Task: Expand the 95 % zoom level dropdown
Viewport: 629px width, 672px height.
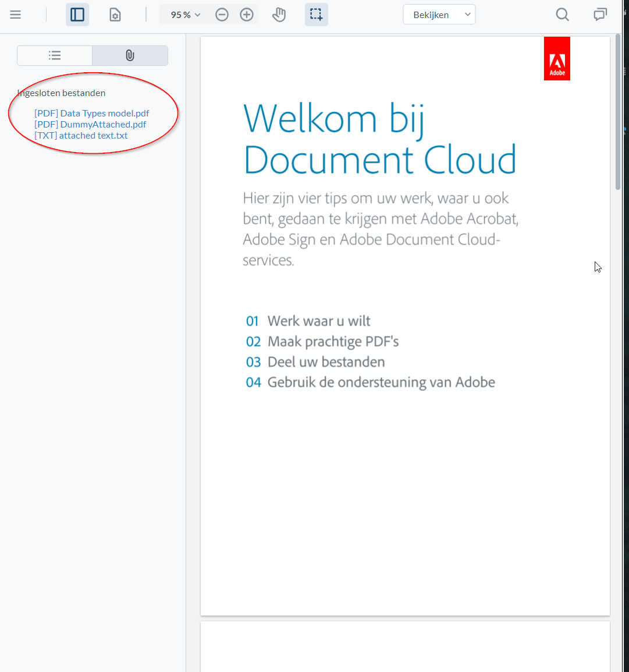Action: pos(185,15)
